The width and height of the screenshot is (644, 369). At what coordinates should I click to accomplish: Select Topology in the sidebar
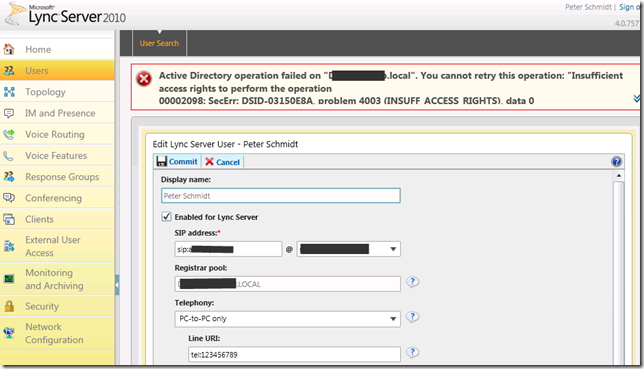pyautogui.click(x=45, y=92)
